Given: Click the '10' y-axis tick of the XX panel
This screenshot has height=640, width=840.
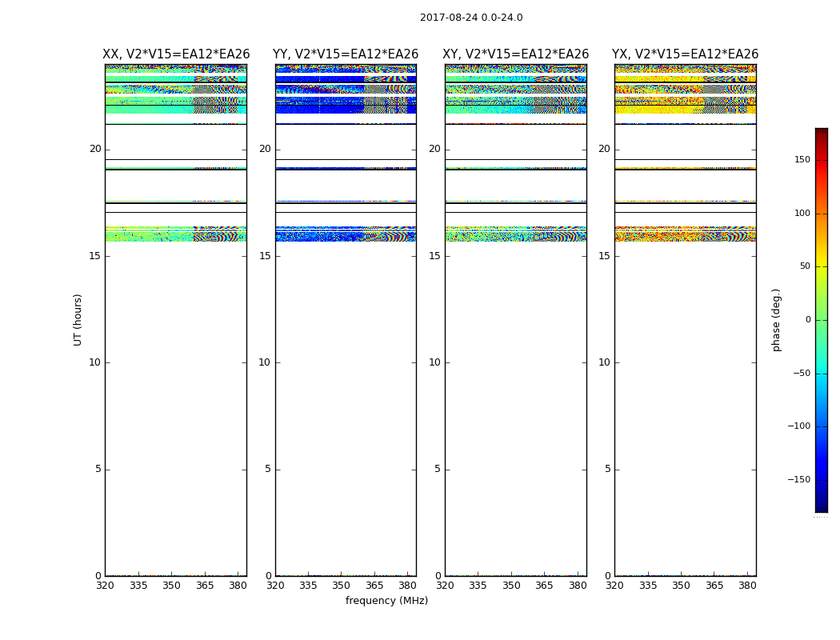Looking at the screenshot, I should [94, 362].
